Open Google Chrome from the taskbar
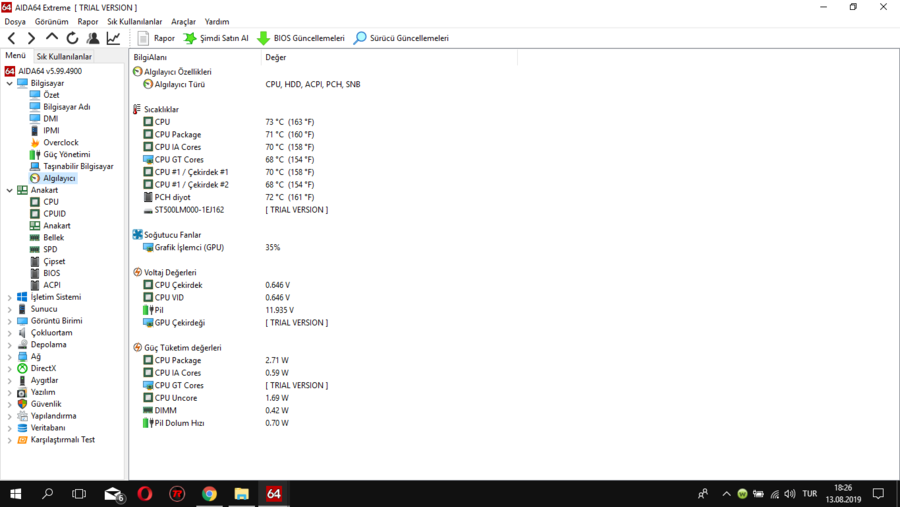Viewport: 900px width, 507px height. click(x=210, y=494)
